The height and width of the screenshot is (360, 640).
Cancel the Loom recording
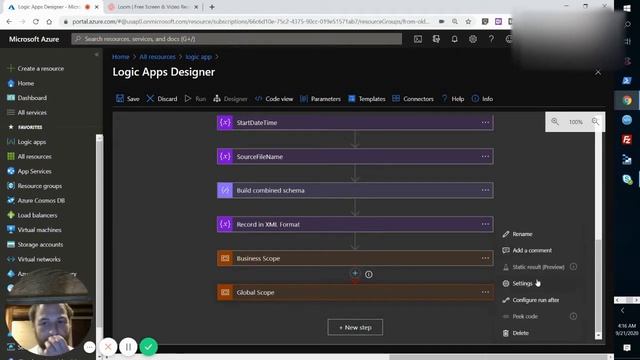coord(108,347)
